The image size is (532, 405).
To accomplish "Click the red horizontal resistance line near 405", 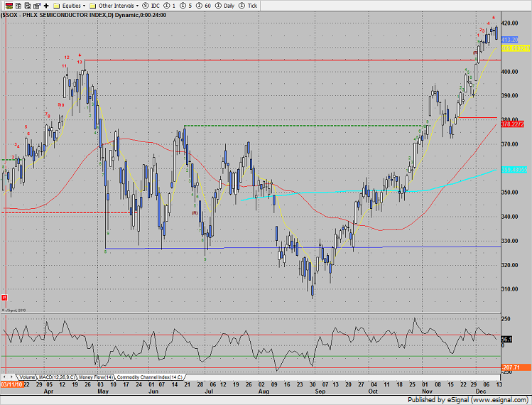I will click(x=292, y=60).
